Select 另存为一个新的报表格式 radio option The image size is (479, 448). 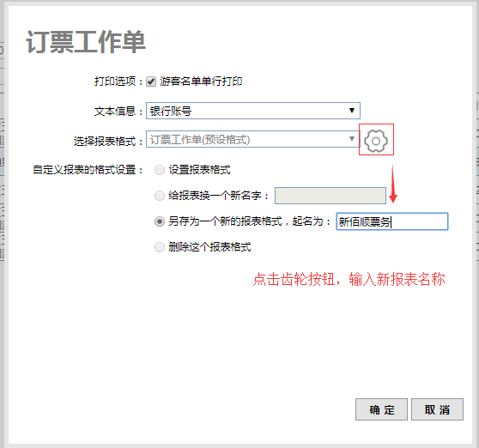(x=160, y=221)
